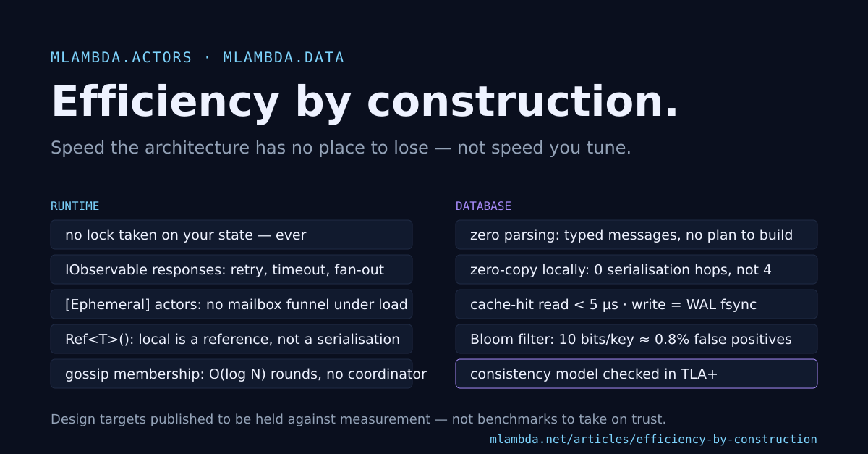Click the cache-hit read WAL fsync row
This screenshot has height=454, width=868.
click(637, 304)
